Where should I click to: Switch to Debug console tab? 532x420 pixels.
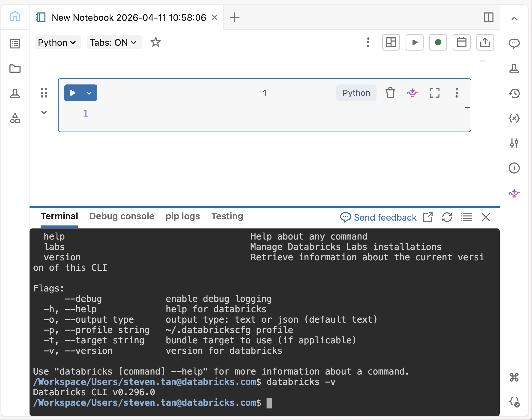[x=122, y=216]
